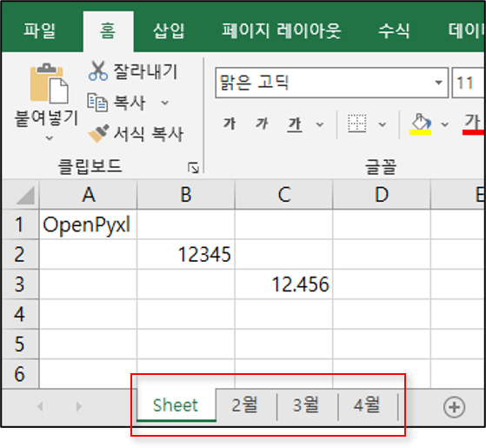486x448 pixels.
Task: Click the Paste clipboard icon
Action: tap(49, 84)
